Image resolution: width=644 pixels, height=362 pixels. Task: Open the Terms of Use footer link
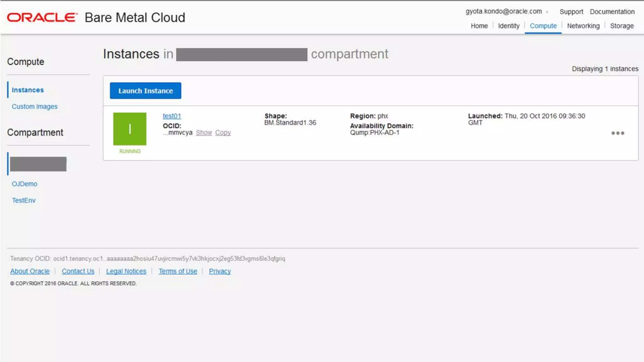pos(178,271)
